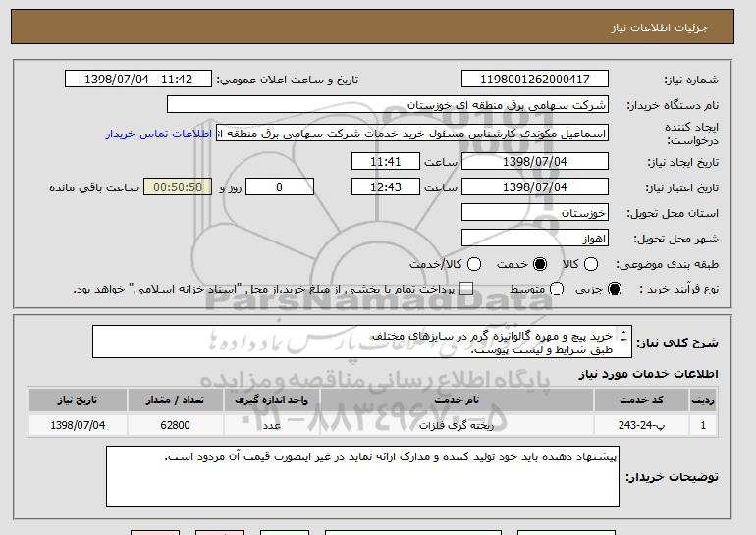
Task: Toggle the Islamic treasury payment checkbox
Action: click(x=466, y=289)
